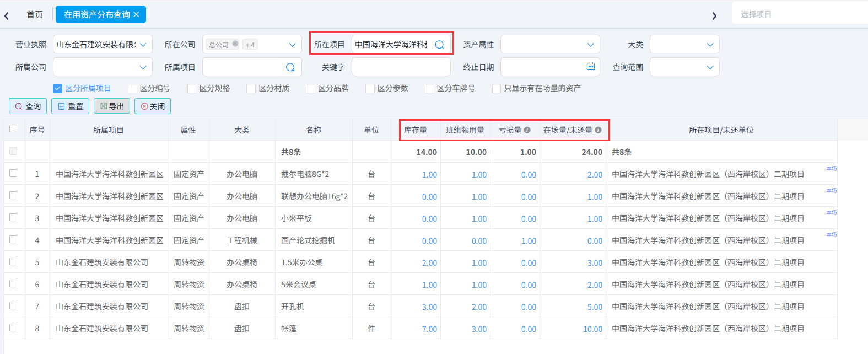Click the 在场量/未还量 info icon

click(x=598, y=130)
